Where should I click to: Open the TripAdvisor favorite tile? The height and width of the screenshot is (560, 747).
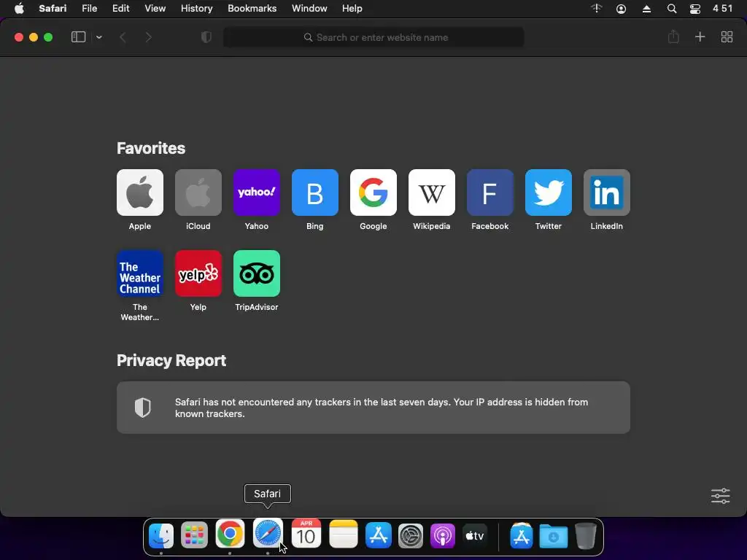point(256,273)
